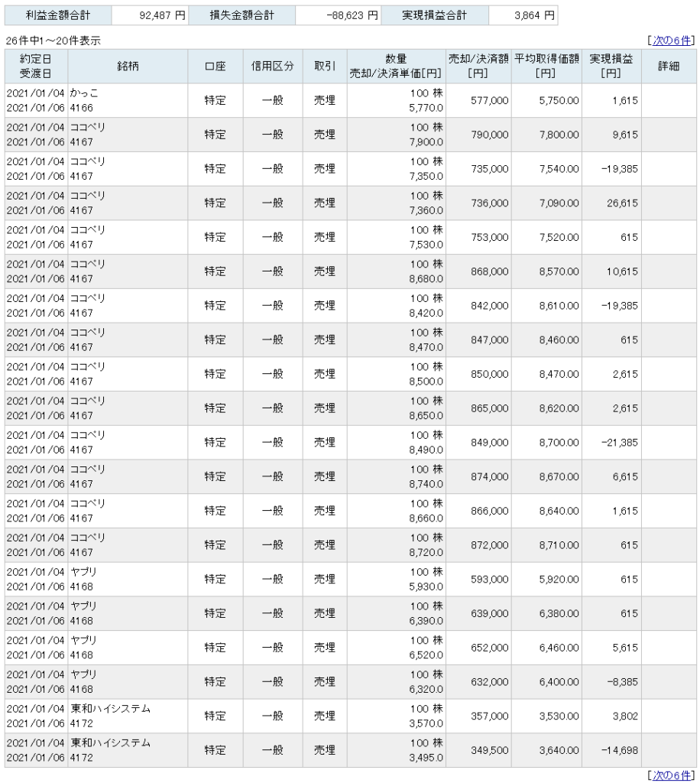Image resolution: width=700 pixels, height=783 pixels.
Task: Select the 平均取得価額 column header
Action: [x=546, y=67]
